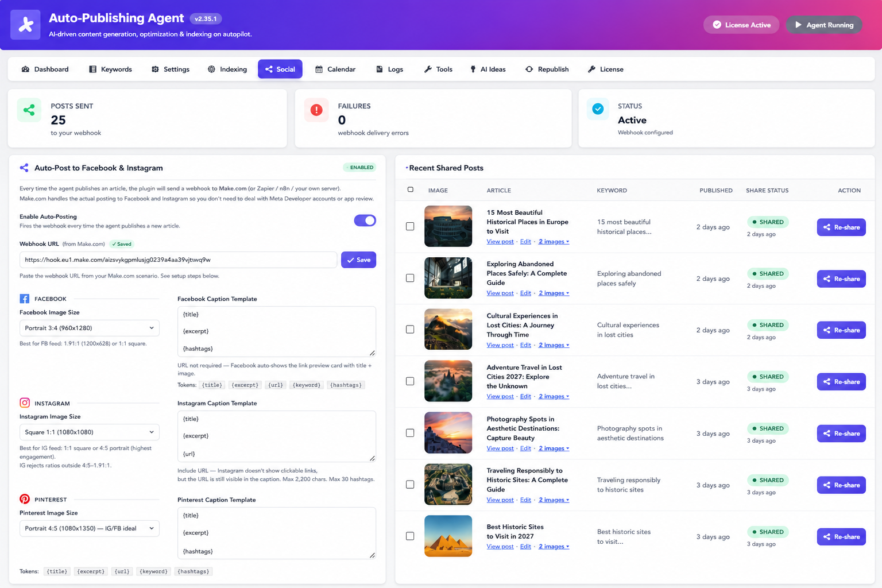Click the check icon in License Active badge
The width and height of the screenshot is (882, 588).
click(717, 25)
